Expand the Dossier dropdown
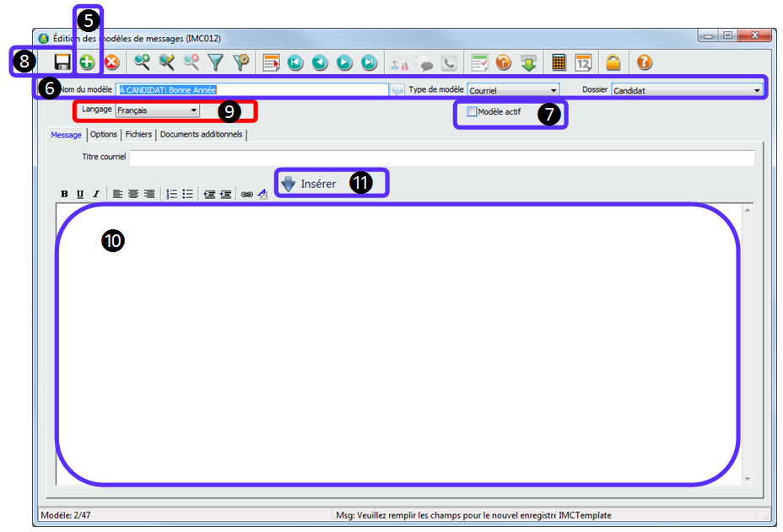This screenshot has height=532, width=783. [757, 90]
